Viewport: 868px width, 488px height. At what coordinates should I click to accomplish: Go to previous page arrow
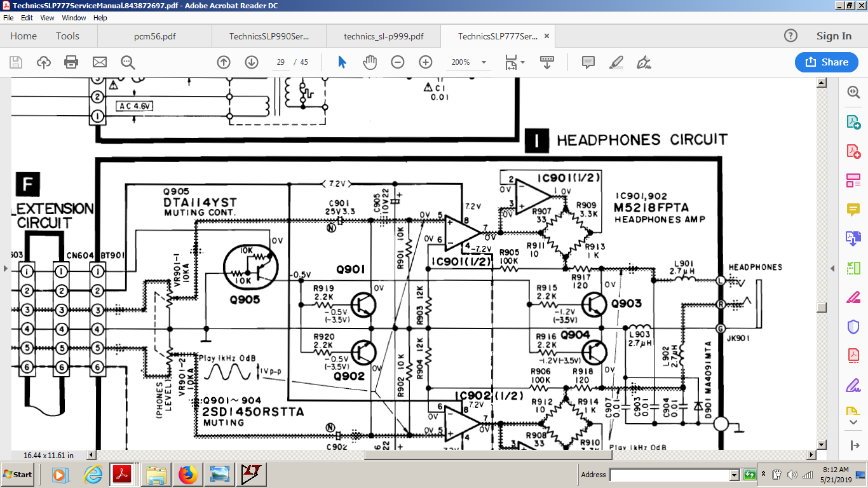(223, 62)
